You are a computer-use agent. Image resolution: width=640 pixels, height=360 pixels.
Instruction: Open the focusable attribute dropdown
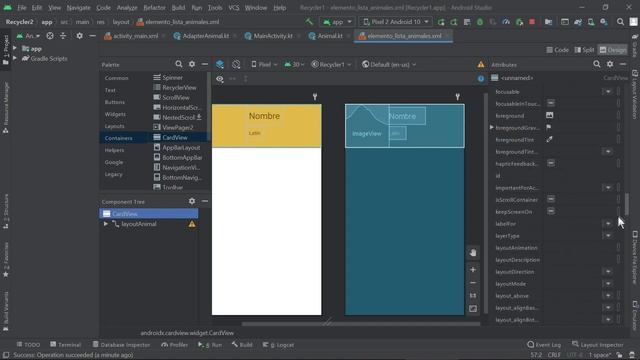[x=608, y=92]
